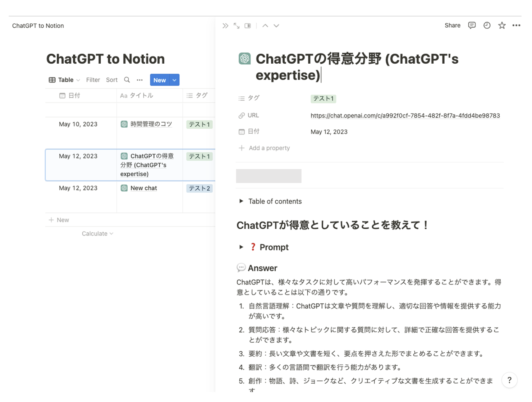Click the ChatGPT to Notion breadcrumb
Viewport: 532px width, 402px height.
point(38,26)
